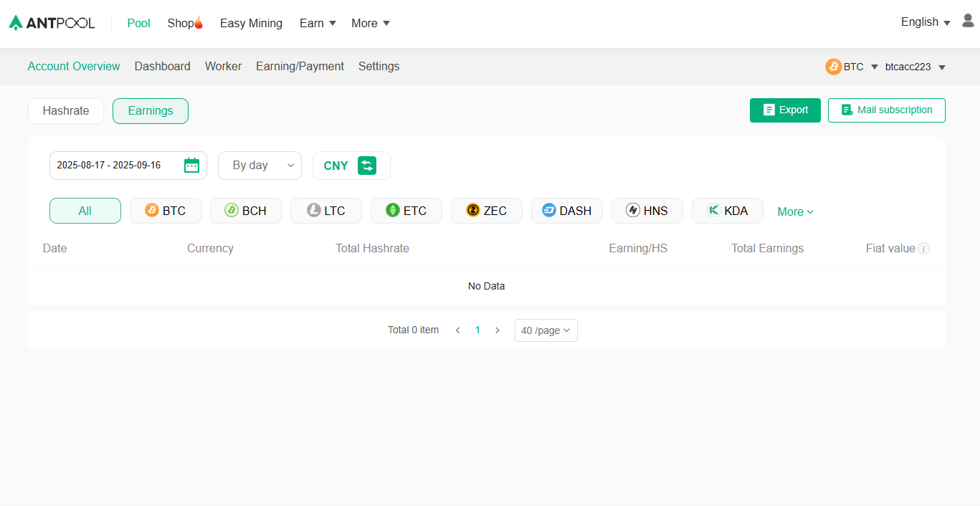The width and height of the screenshot is (980, 506).
Task: Open the Worker menu item
Action: click(223, 66)
